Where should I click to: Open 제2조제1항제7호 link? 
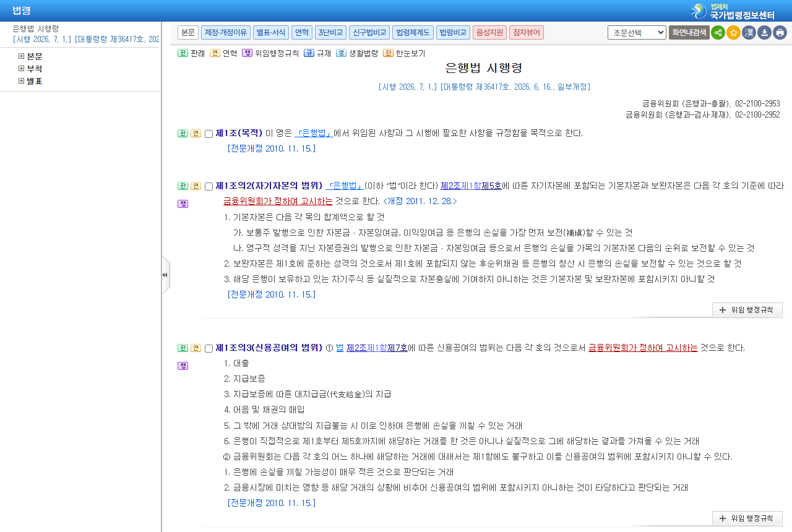(377, 348)
